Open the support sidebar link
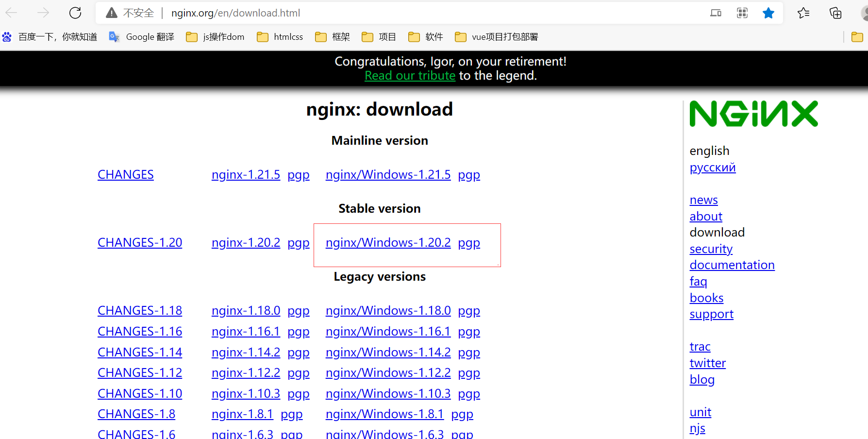 point(711,315)
